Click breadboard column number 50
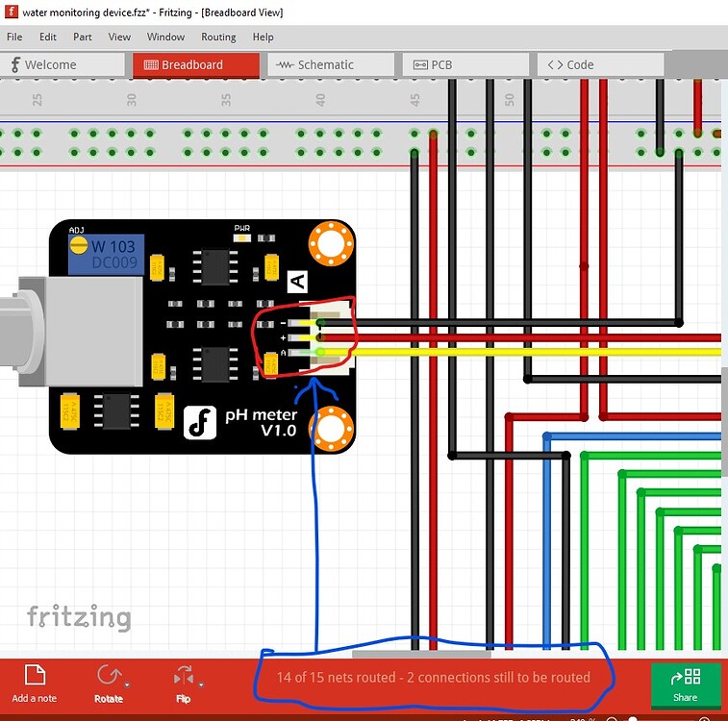The height and width of the screenshot is (721, 728). (510, 99)
